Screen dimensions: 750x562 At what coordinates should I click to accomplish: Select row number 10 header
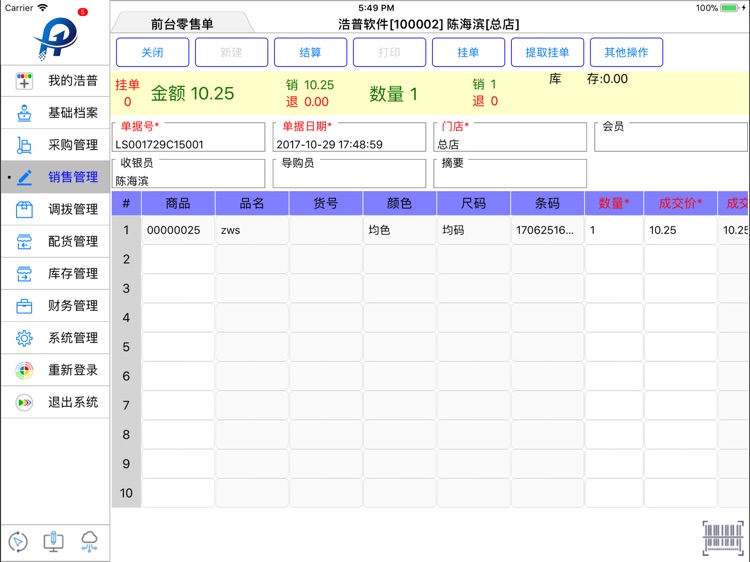[126, 493]
